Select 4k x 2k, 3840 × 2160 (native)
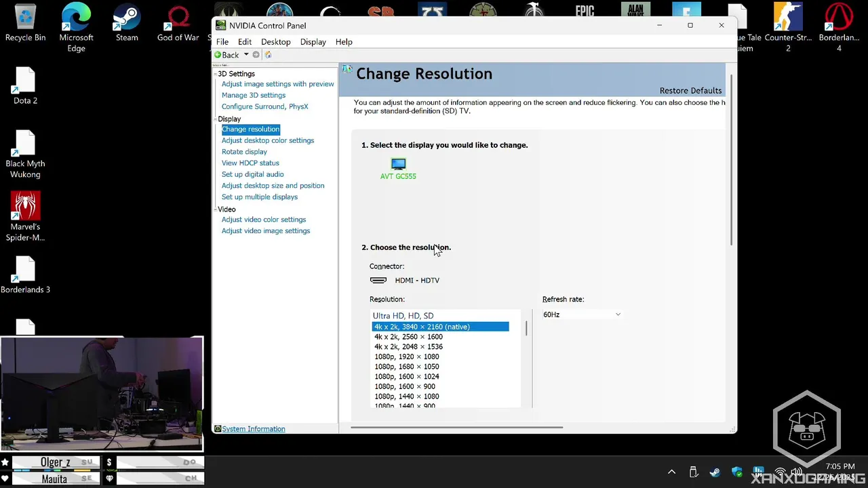This screenshot has width=868, height=488. 440,327
